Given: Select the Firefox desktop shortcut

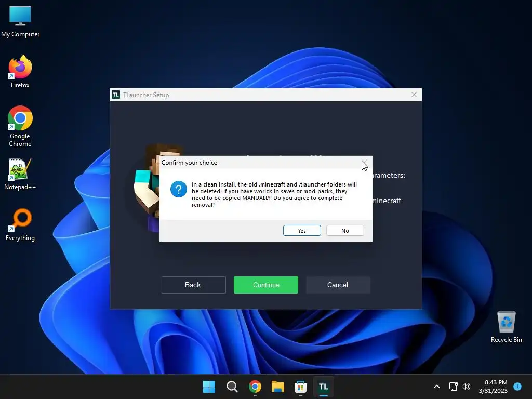Looking at the screenshot, I should click(x=20, y=72).
